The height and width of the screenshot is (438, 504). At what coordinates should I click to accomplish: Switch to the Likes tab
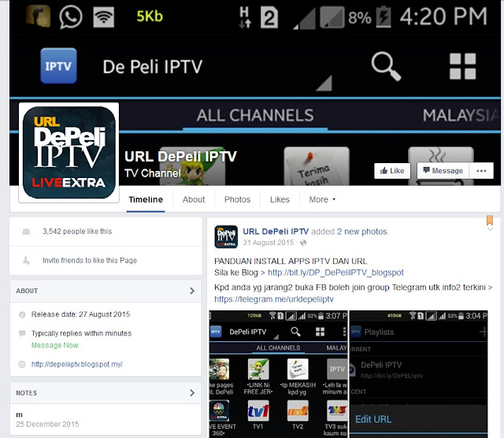pos(280,200)
